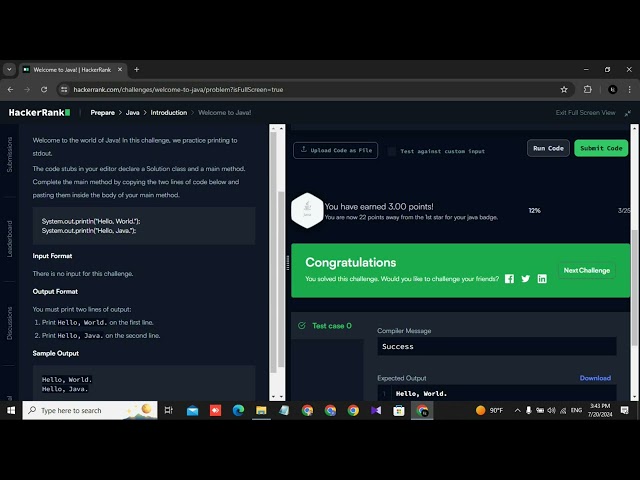This screenshot has height=480, width=640.
Task: Click the HackerRank logo
Action: pyautogui.click(x=39, y=113)
